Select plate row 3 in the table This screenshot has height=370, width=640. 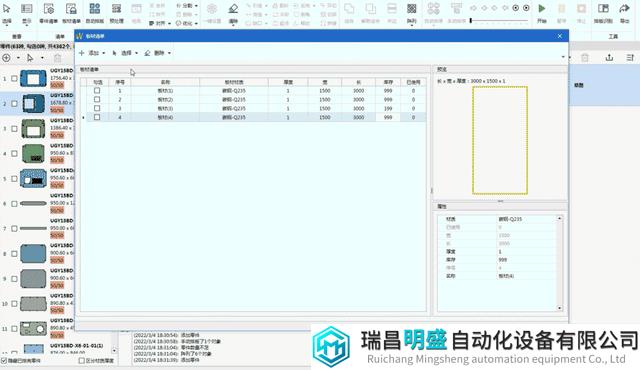[253, 109]
